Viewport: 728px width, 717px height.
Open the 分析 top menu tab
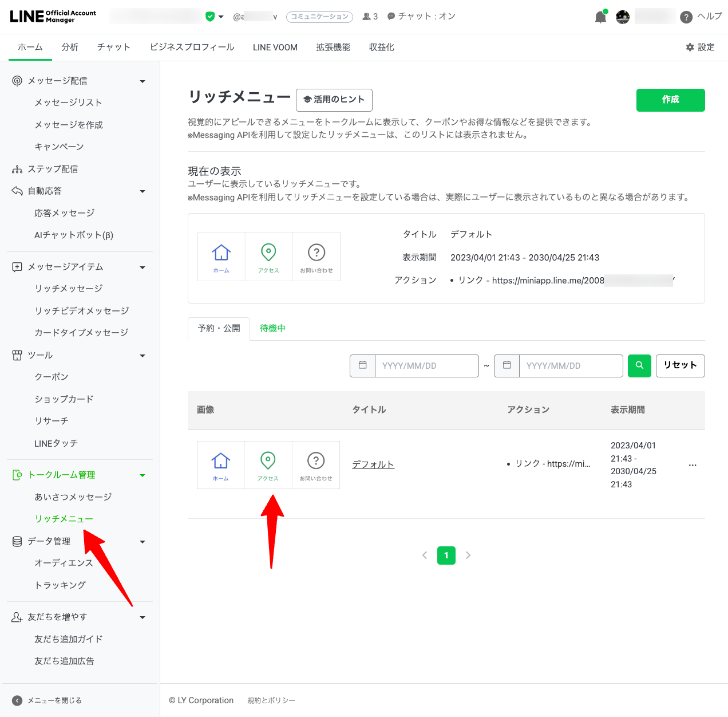70,48
